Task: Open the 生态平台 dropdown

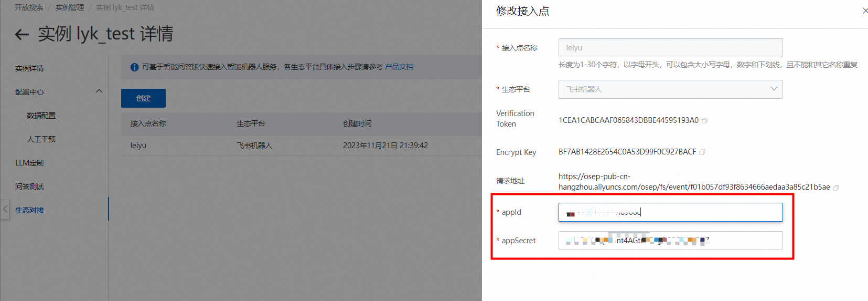Action: pos(670,89)
